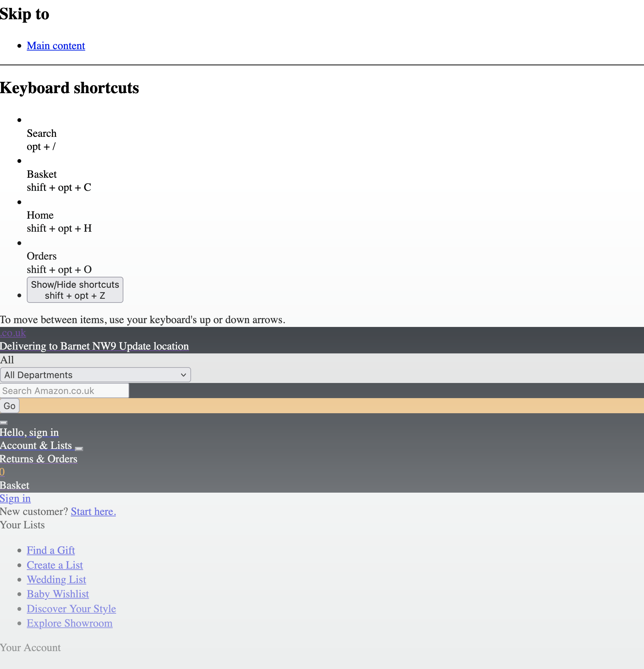Click the basket item count 0
Viewport: 644px width, 669px height.
[x=2, y=472]
